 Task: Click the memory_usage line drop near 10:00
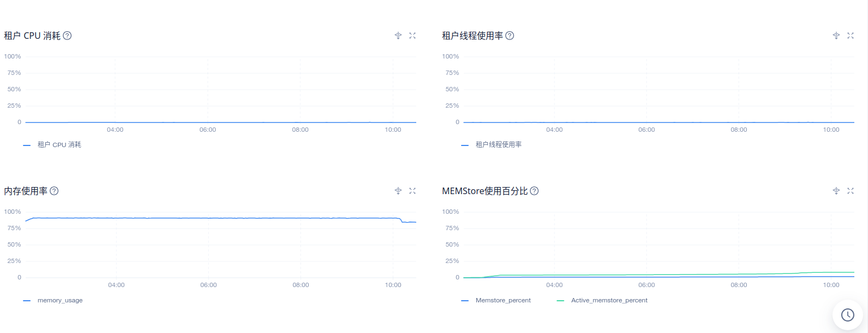click(x=401, y=220)
